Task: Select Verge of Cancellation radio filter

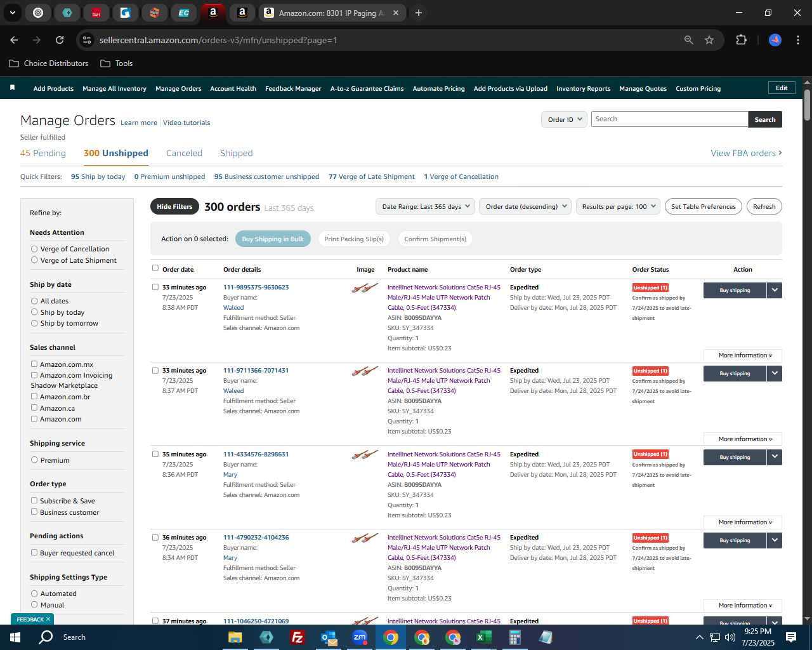Action: [34, 249]
